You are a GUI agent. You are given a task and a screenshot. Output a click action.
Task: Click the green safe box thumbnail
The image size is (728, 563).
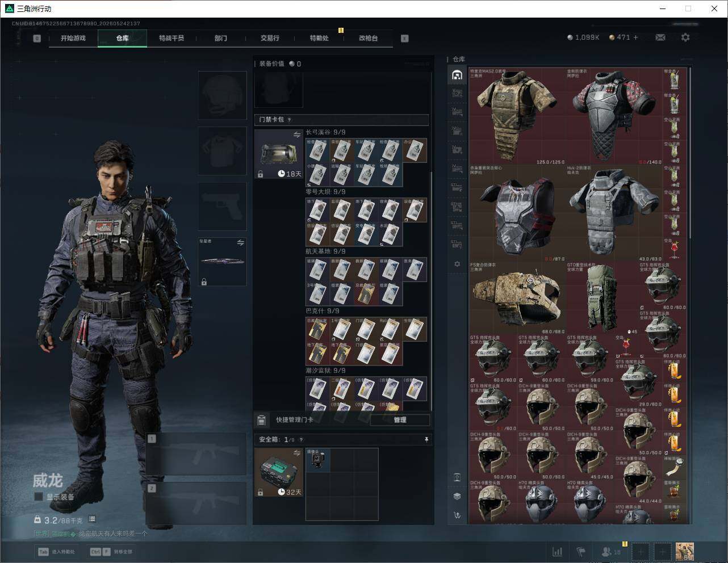point(279,472)
